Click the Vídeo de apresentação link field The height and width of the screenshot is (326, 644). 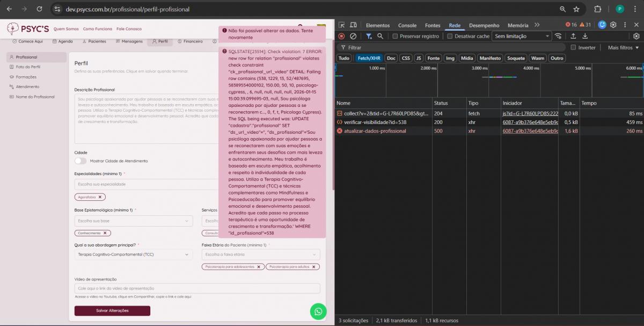coord(197,288)
